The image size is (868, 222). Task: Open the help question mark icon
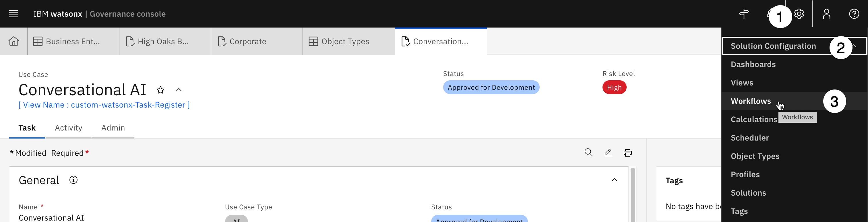click(x=854, y=14)
